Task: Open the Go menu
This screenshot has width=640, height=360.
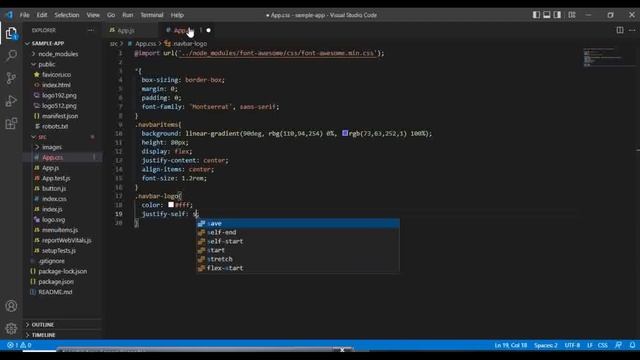Action: pyautogui.click(x=111, y=15)
